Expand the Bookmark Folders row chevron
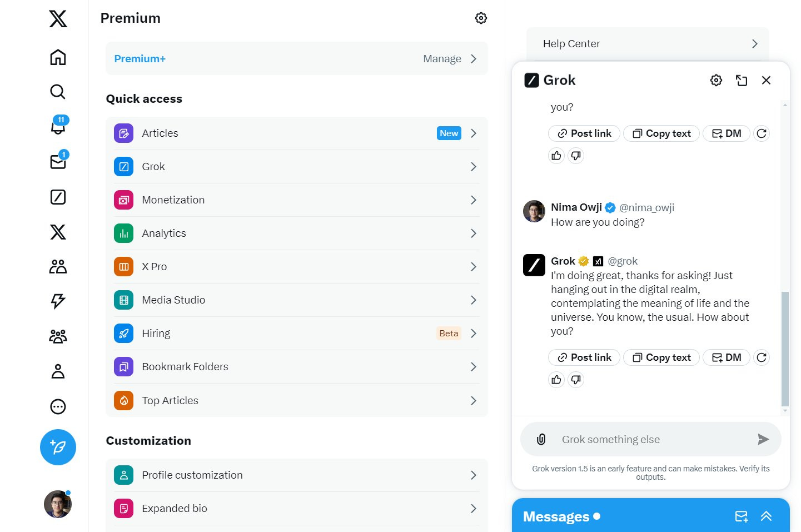 [474, 367]
